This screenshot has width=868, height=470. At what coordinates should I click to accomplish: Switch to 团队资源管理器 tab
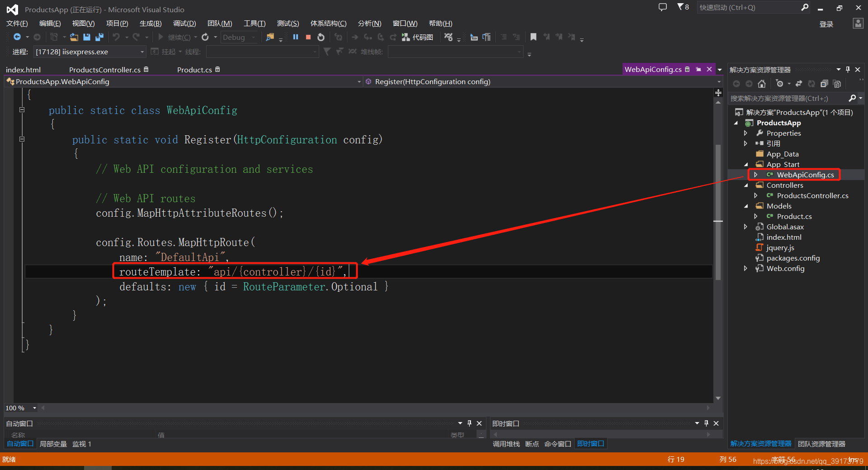pos(821,444)
